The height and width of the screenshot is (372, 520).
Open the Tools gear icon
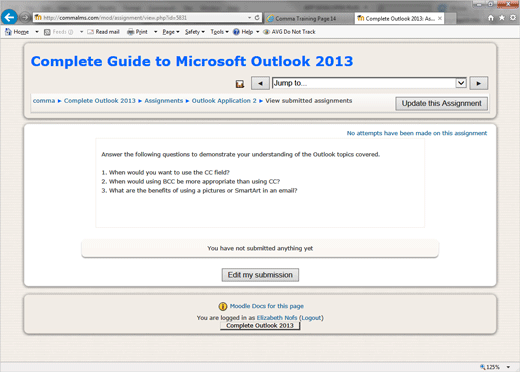513,18
